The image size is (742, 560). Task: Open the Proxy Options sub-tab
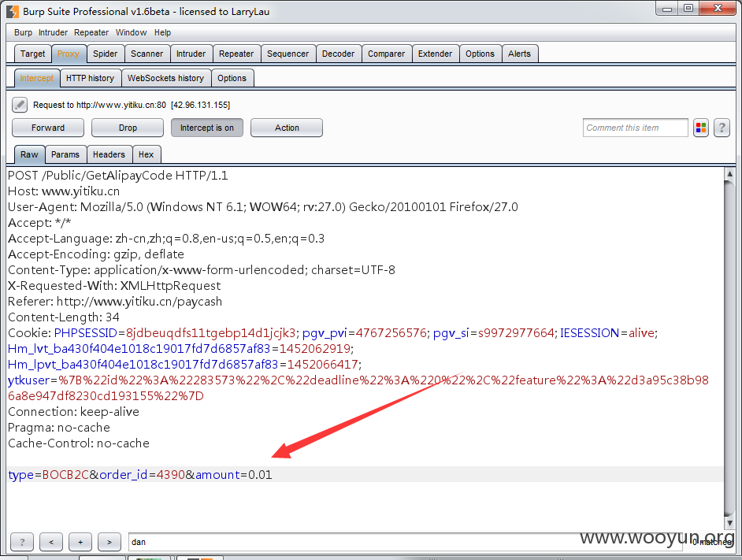232,79
